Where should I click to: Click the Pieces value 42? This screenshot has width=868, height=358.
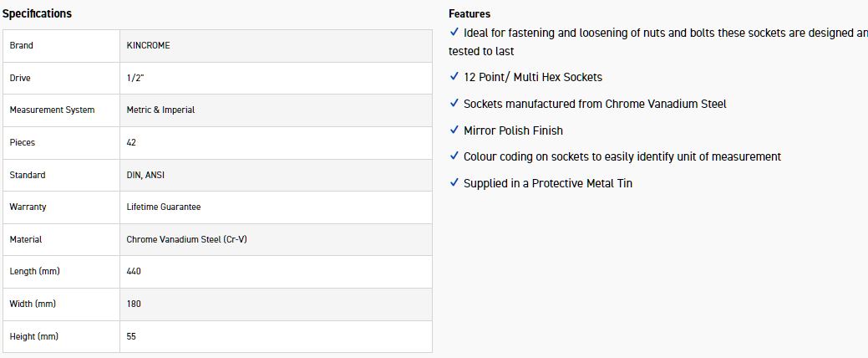coord(132,143)
